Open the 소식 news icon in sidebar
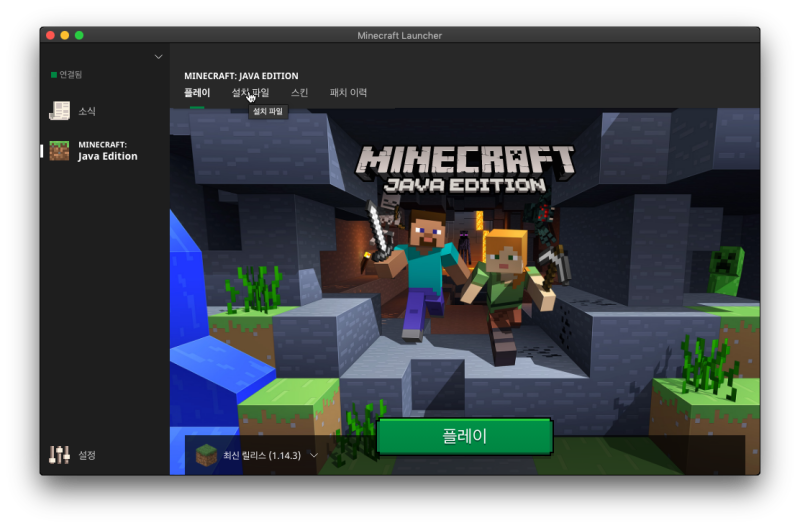800x528 pixels. (x=59, y=111)
